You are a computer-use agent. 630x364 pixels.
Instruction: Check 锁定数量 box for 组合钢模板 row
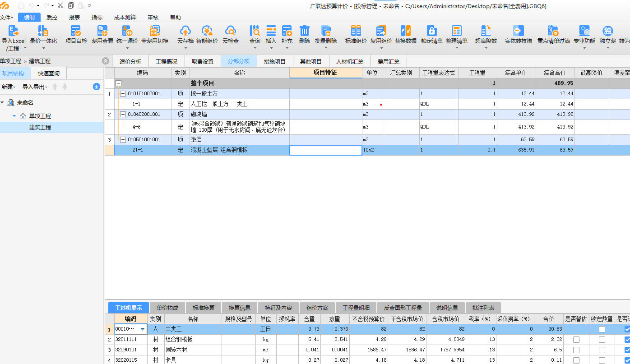[602, 340]
